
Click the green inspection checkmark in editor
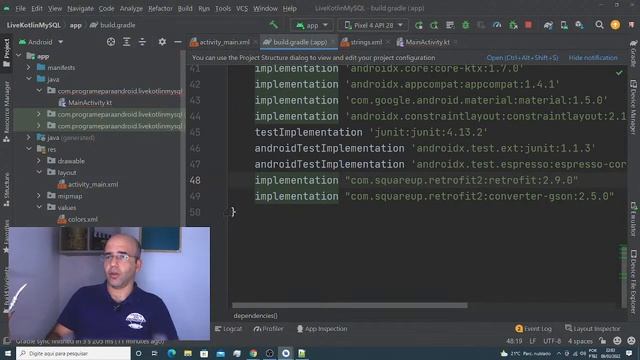tap(619, 73)
